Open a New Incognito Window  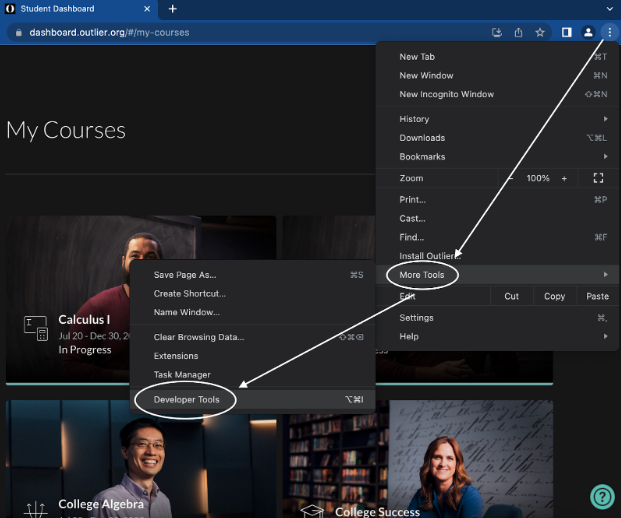pos(497,94)
